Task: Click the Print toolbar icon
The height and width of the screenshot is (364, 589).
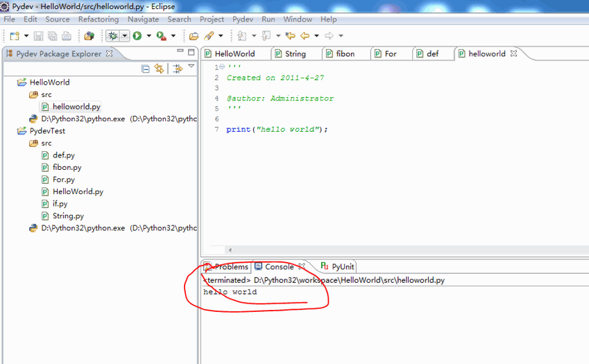Action: point(67,36)
